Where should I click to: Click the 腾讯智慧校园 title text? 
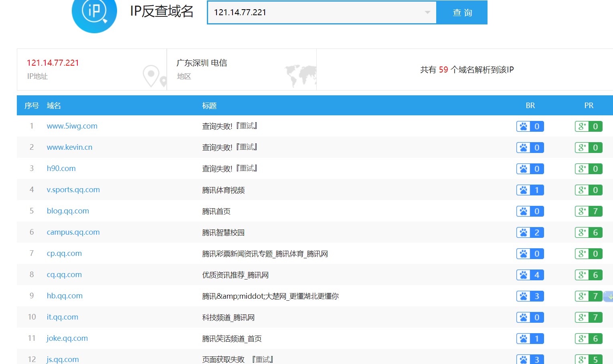223,233
